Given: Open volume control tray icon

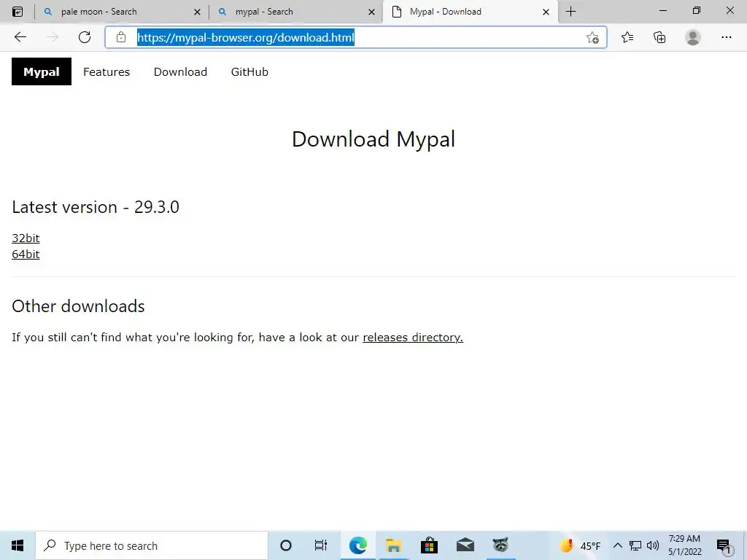Looking at the screenshot, I should click(653, 545).
